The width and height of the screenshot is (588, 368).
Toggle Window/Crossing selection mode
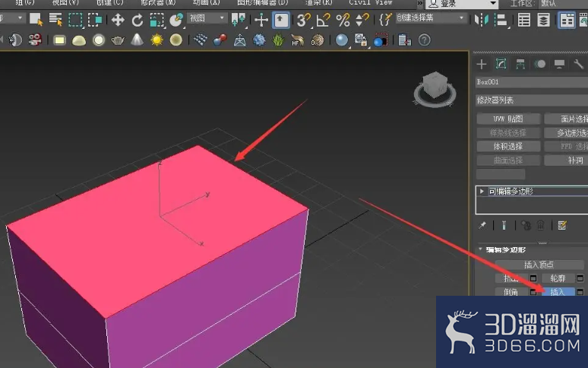(95, 20)
